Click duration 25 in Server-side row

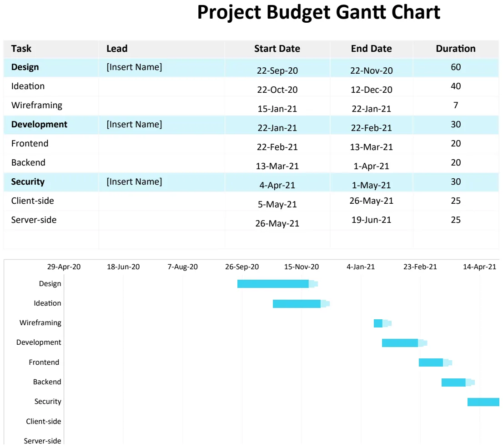pyautogui.click(x=456, y=220)
